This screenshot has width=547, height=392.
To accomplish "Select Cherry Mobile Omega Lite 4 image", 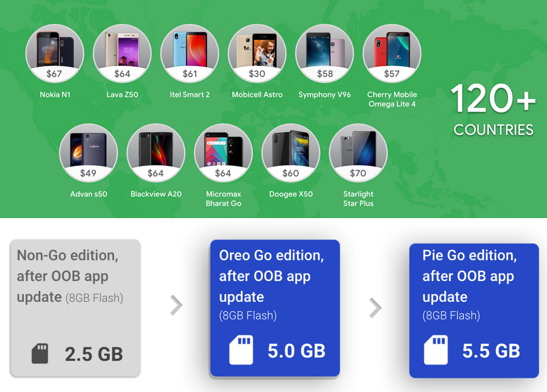I will point(392,53).
